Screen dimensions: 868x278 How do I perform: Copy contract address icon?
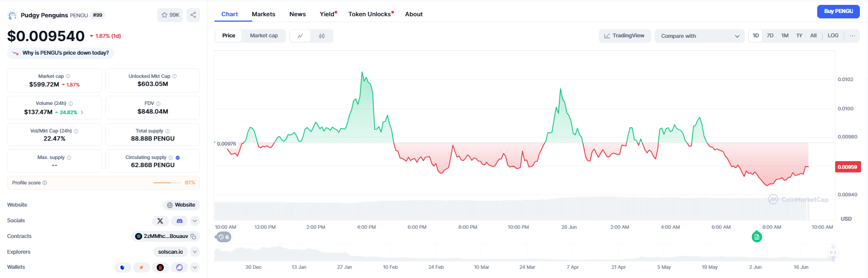point(193,236)
